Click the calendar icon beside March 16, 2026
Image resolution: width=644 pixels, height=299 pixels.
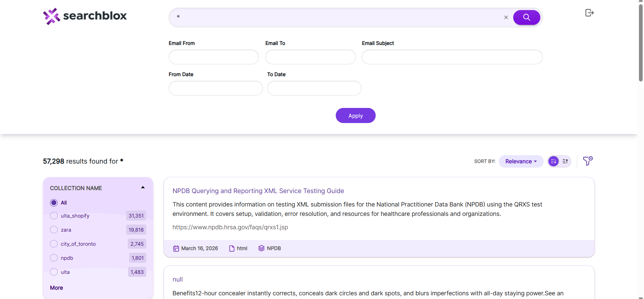coord(176,248)
